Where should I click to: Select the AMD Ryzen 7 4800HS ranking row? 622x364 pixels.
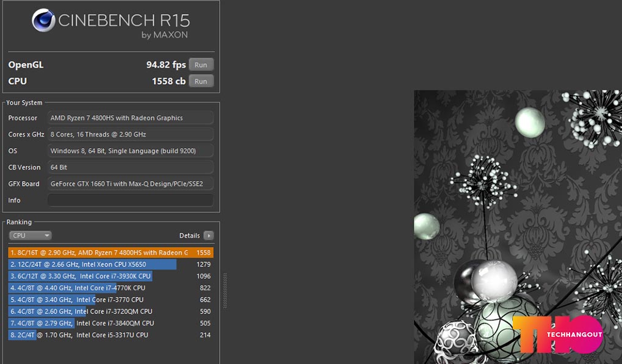pos(110,252)
